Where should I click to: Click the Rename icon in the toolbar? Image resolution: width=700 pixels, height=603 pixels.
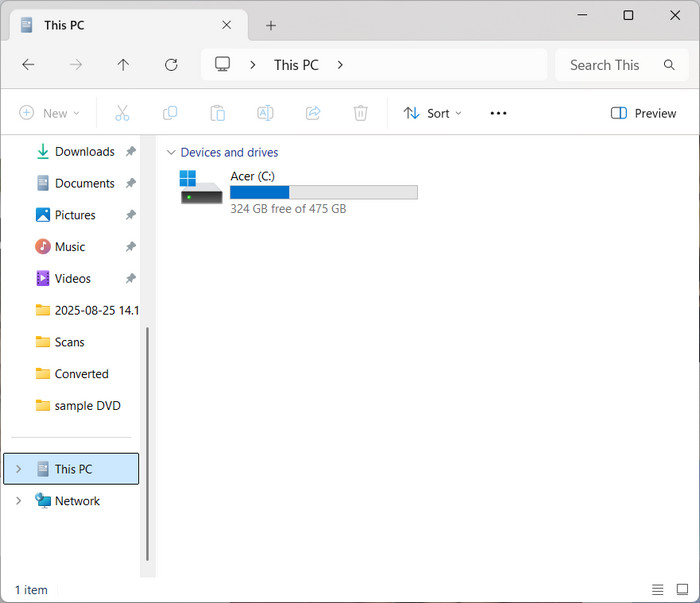coord(265,113)
